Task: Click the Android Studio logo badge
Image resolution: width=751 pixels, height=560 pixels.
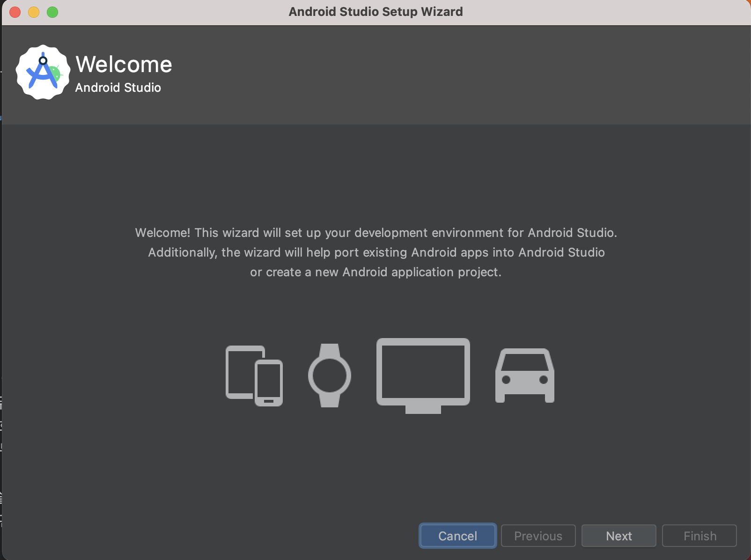Action: pyautogui.click(x=43, y=72)
